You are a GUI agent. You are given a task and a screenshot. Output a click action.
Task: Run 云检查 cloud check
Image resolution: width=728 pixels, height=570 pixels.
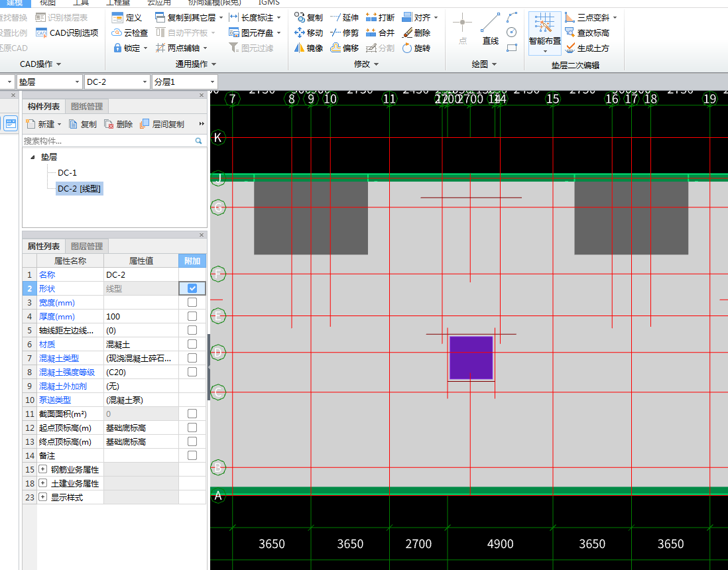point(129,33)
